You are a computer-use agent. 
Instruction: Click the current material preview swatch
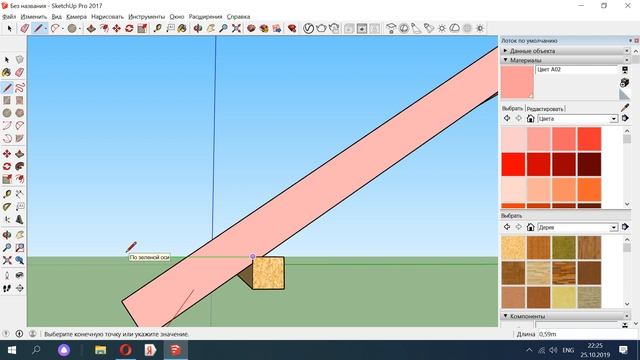pyautogui.click(x=517, y=82)
